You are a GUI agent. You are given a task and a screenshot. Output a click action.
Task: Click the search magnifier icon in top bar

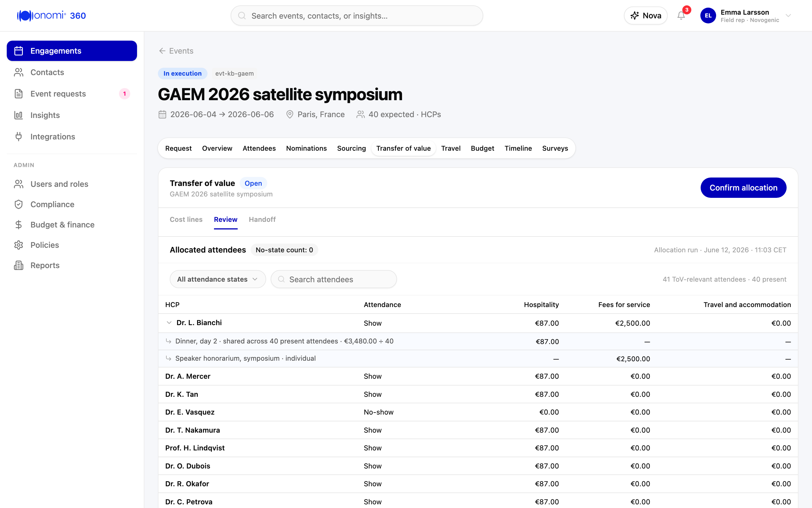coord(242,16)
